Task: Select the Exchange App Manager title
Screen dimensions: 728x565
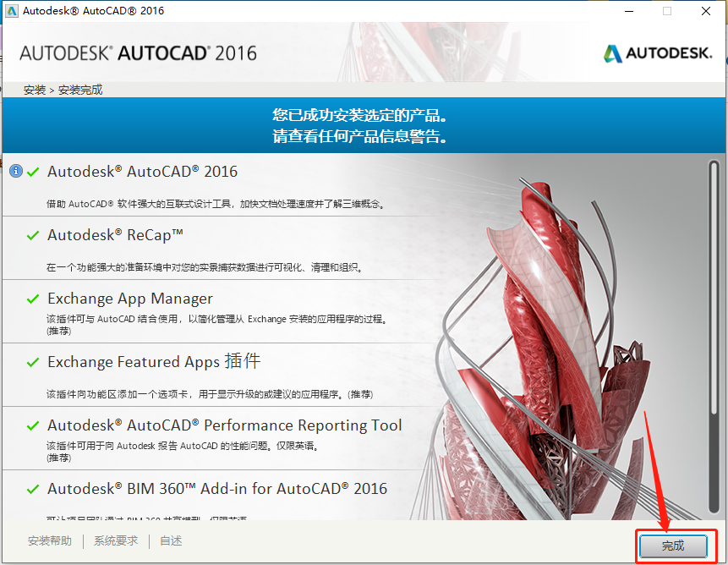Action: [x=130, y=299]
